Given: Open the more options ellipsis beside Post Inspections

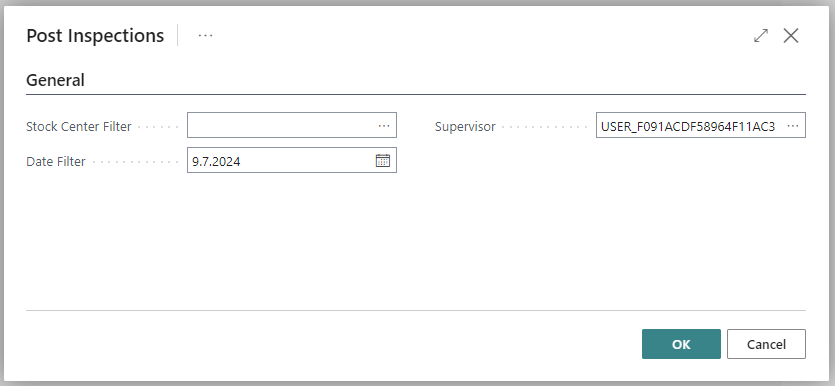Looking at the screenshot, I should (205, 36).
